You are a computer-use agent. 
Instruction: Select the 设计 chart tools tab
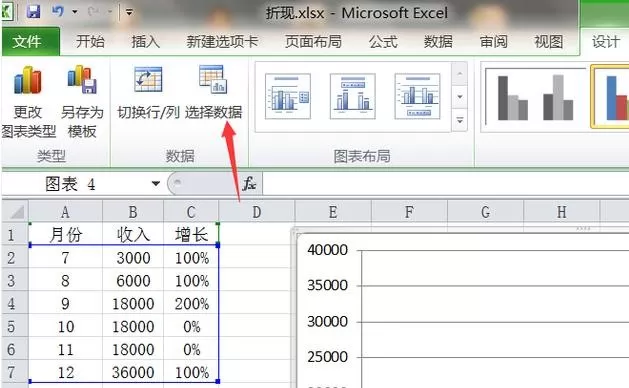pyautogui.click(x=606, y=41)
